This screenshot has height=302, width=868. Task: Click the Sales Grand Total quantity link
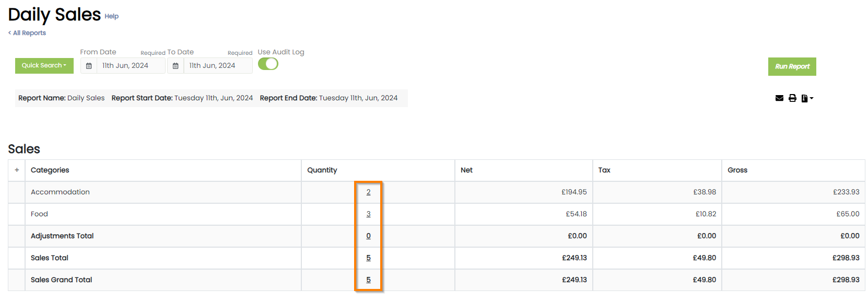pyautogui.click(x=368, y=280)
